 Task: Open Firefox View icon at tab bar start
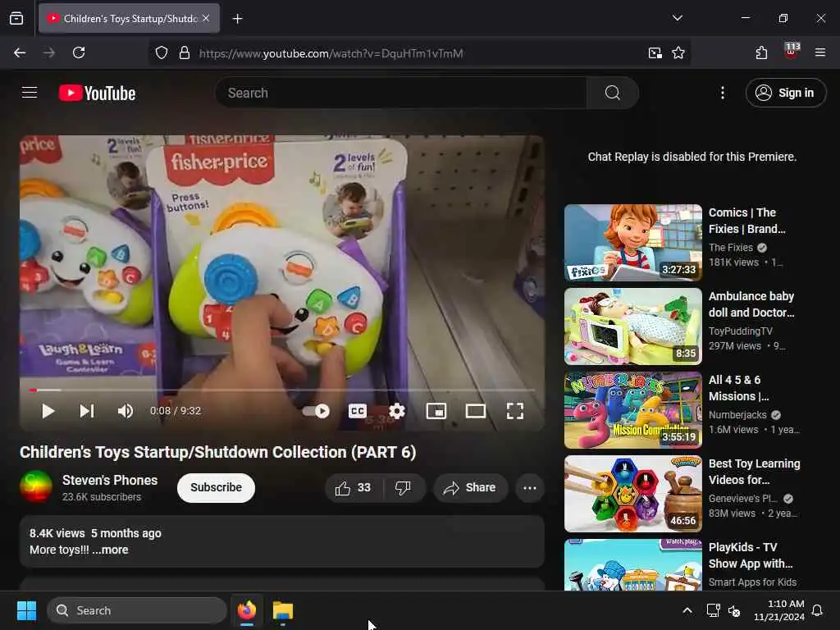(x=16, y=19)
